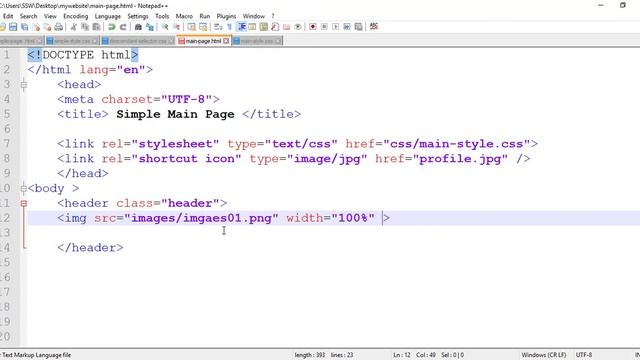
Task: Click the UTF-8 encoding status entry
Action: (584, 355)
